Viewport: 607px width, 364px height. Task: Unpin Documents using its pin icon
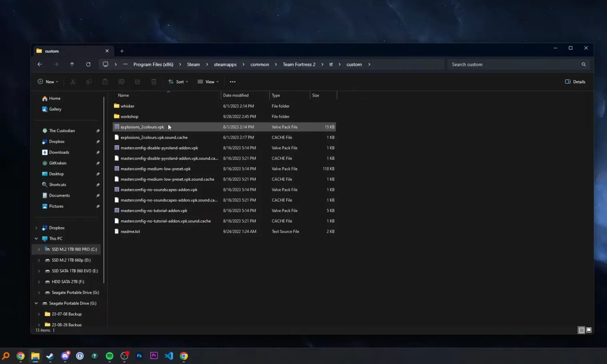click(98, 196)
